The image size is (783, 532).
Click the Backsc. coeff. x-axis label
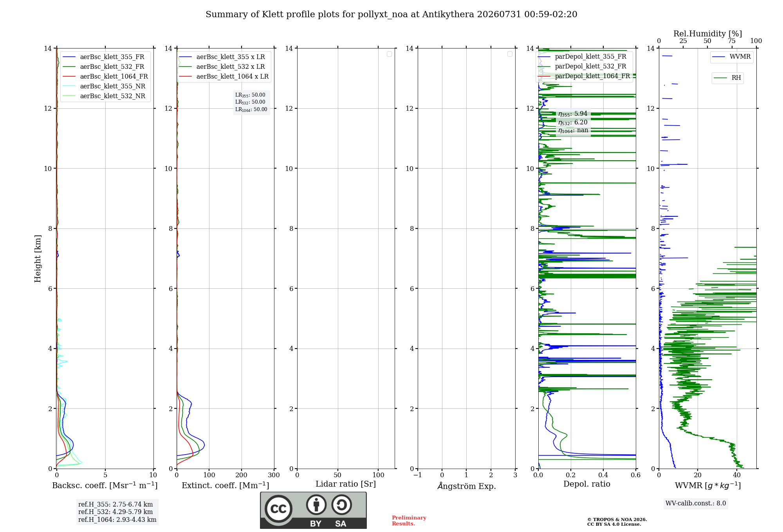click(x=105, y=485)
